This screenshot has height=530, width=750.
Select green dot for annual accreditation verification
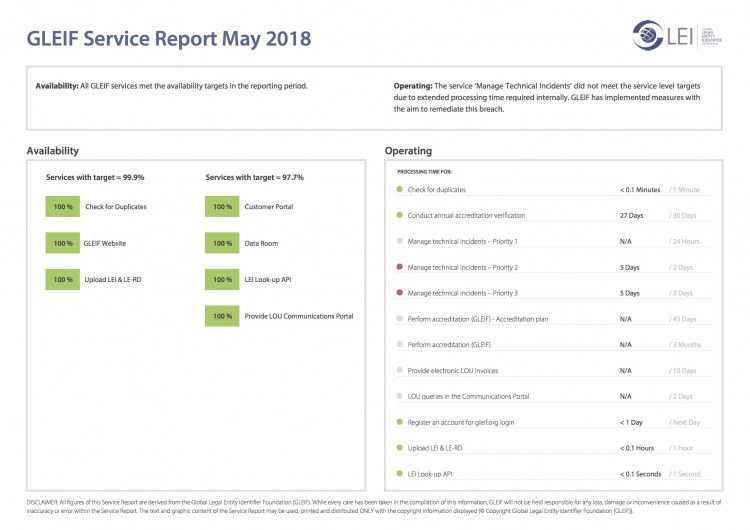[x=400, y=215]
